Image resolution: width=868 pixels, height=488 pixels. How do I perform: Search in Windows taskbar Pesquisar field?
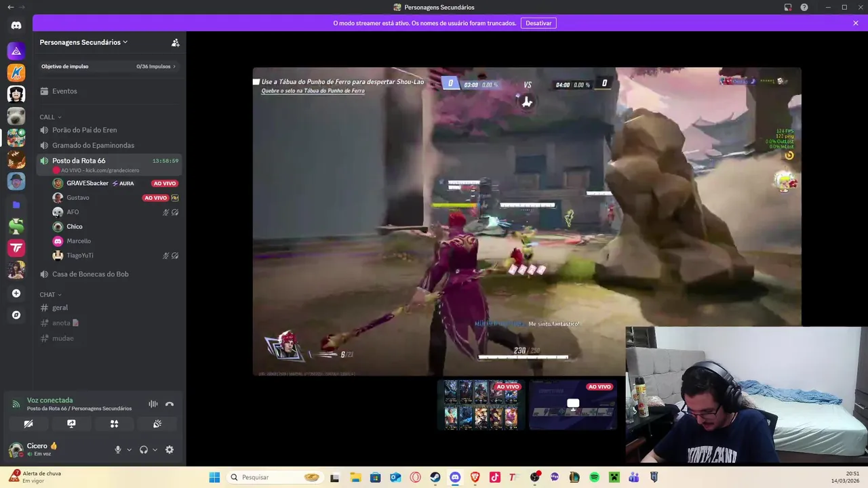275,477
